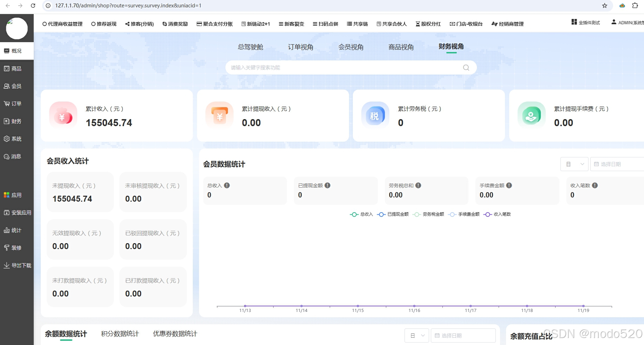Bookmark this page with the star icon
This screenshot has height=345, width=644.
[605, 6]
